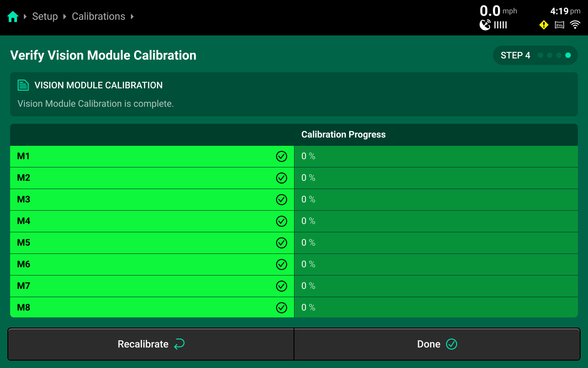Select the M3 module label
The image size is (588, 368).
coord(23,200)
